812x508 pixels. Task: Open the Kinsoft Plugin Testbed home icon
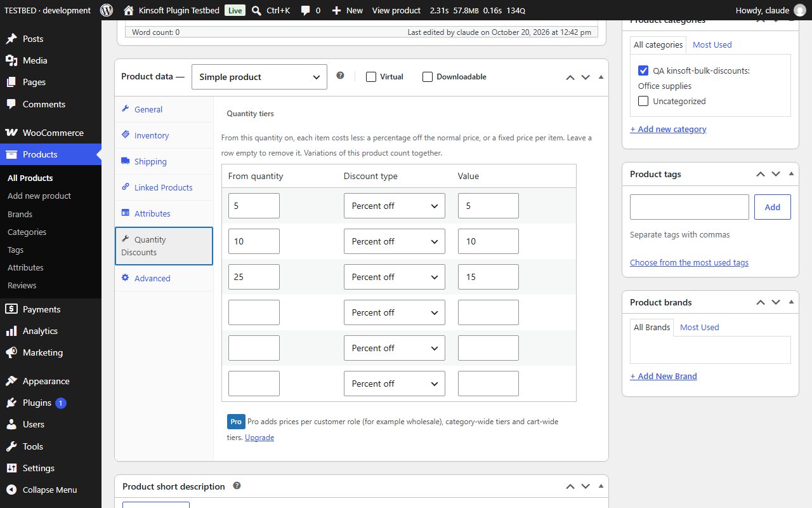click(129, 10)
